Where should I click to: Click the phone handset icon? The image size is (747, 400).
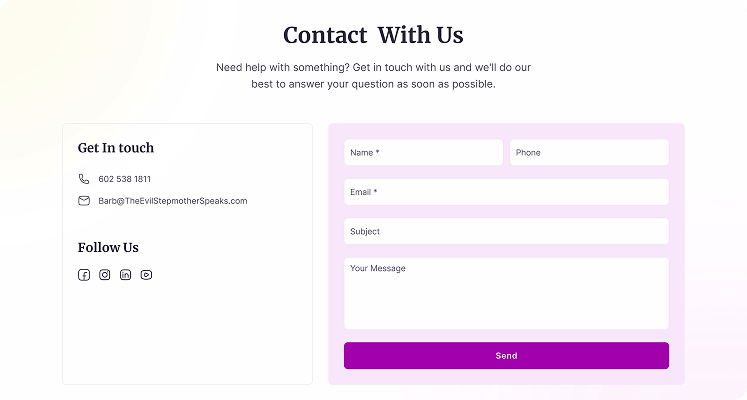[x=84, y=179]
